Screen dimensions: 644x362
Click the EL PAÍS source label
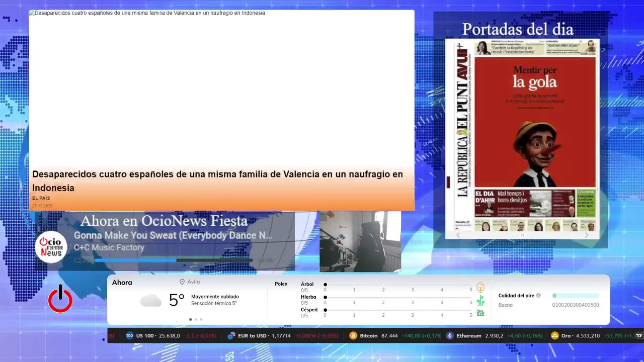coord(41,198)
